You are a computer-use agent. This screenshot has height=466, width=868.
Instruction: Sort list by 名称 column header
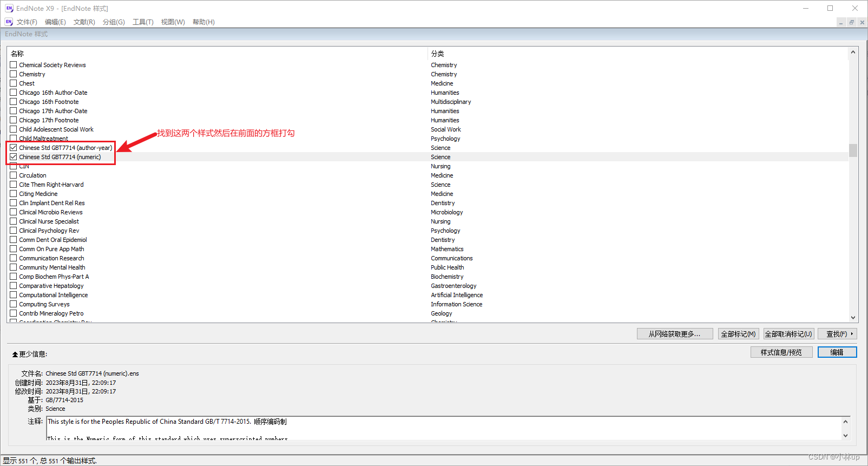click(17, 54)
